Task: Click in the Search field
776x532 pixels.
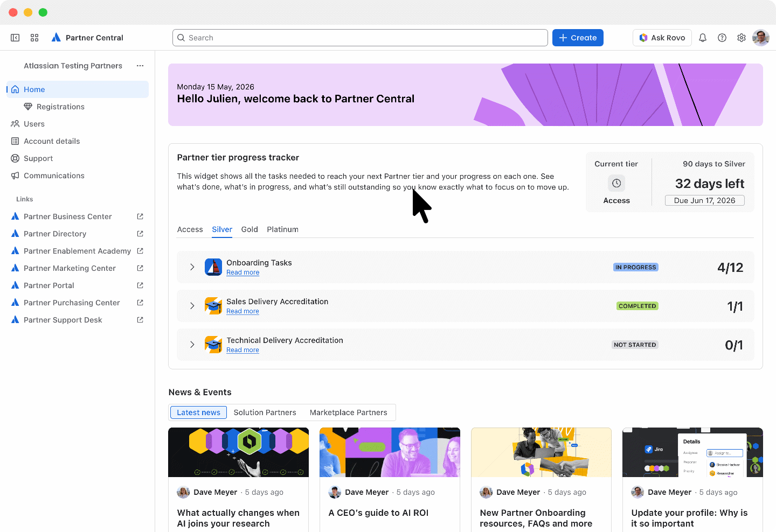Action: (x=360, y=38)
